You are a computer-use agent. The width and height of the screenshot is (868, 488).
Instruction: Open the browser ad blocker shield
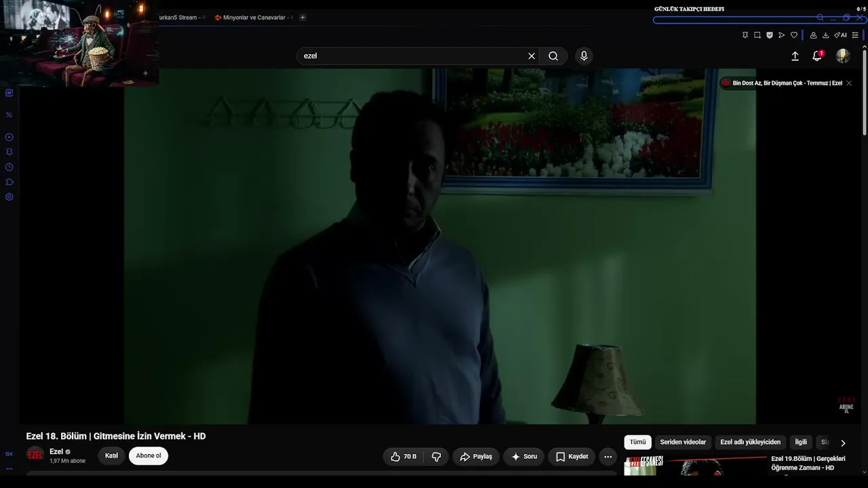[770, 35]
